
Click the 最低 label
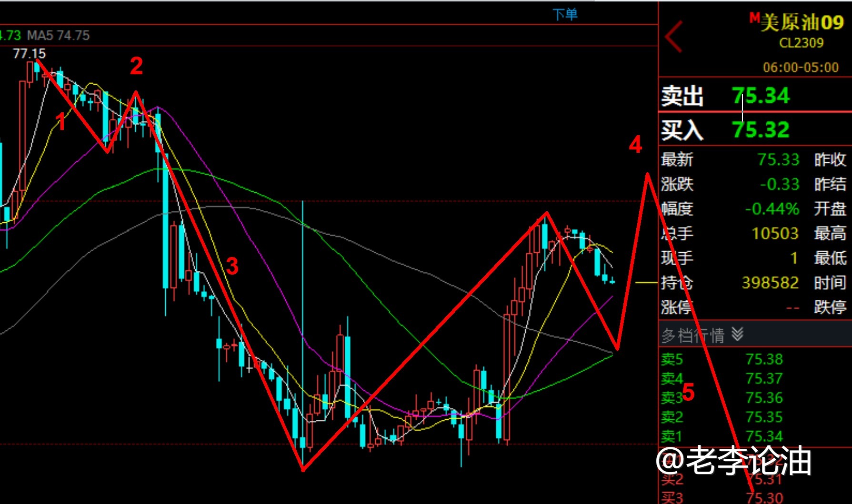[x=830, y=258]
